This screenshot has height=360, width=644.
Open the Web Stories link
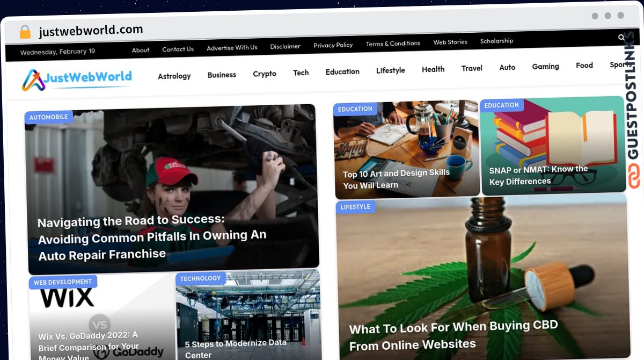pos(450,42)
